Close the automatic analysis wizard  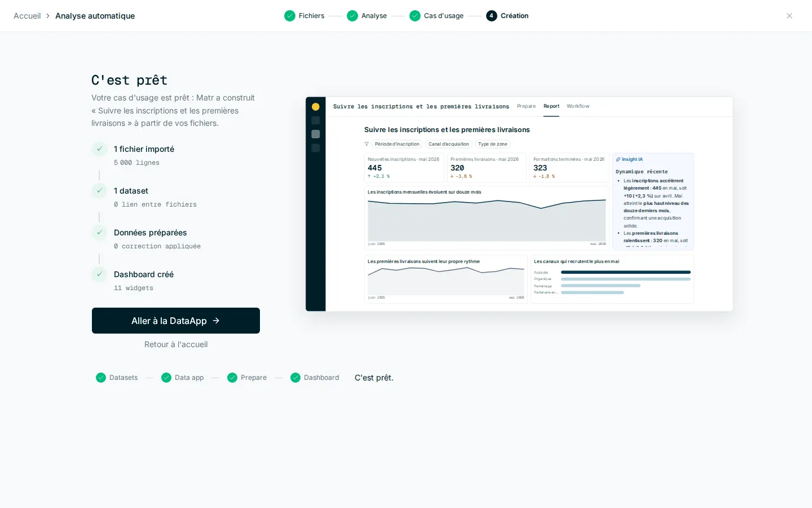[789, 16]
